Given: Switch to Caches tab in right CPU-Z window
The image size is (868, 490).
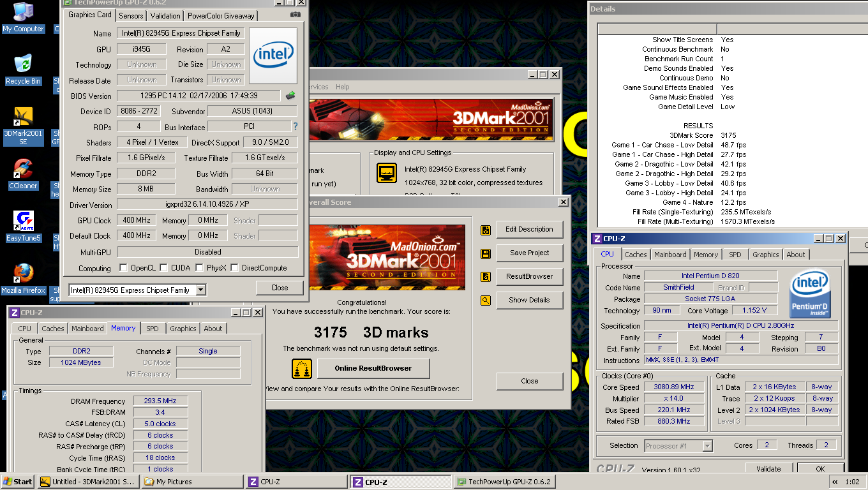Looking at the screenshot, I should click(x=635, y=254).
